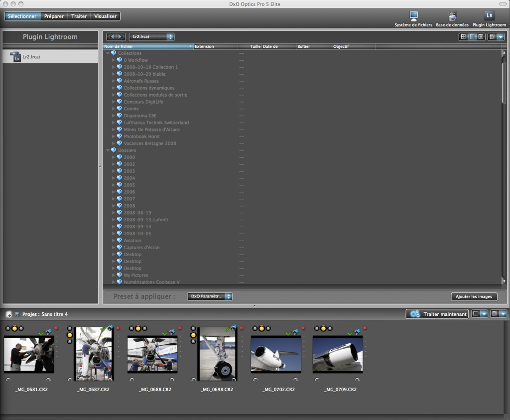
Task: Click the Ajouter les images button
Action: click(474, 296)
